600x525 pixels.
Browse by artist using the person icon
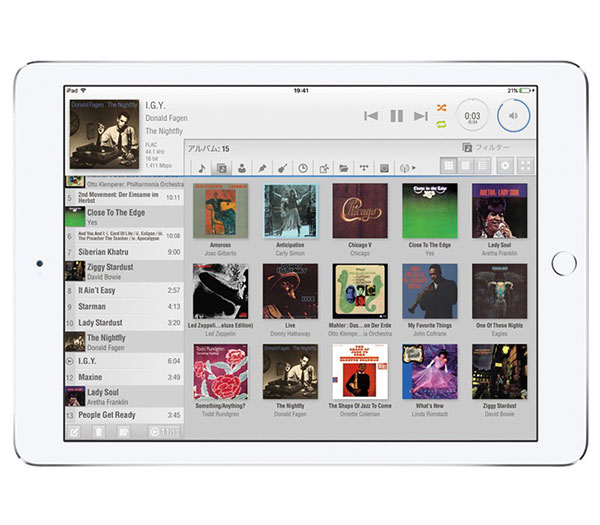pos(241,168)
